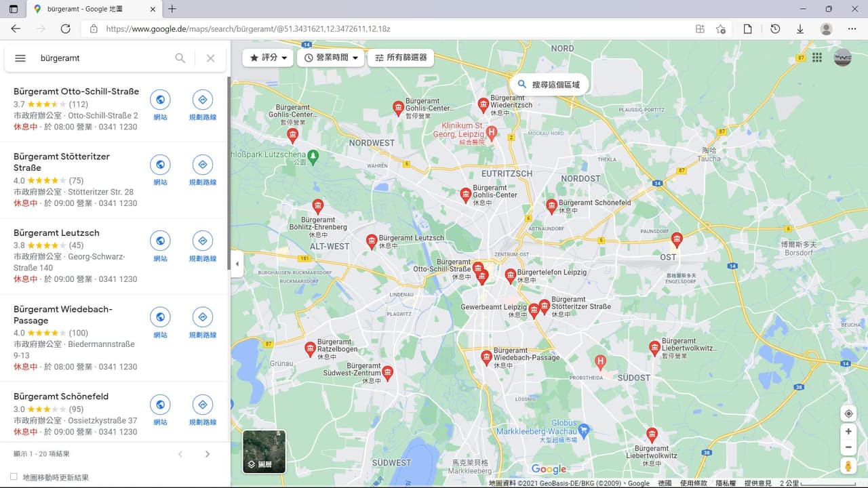Go to next results page

pos(208,454)
